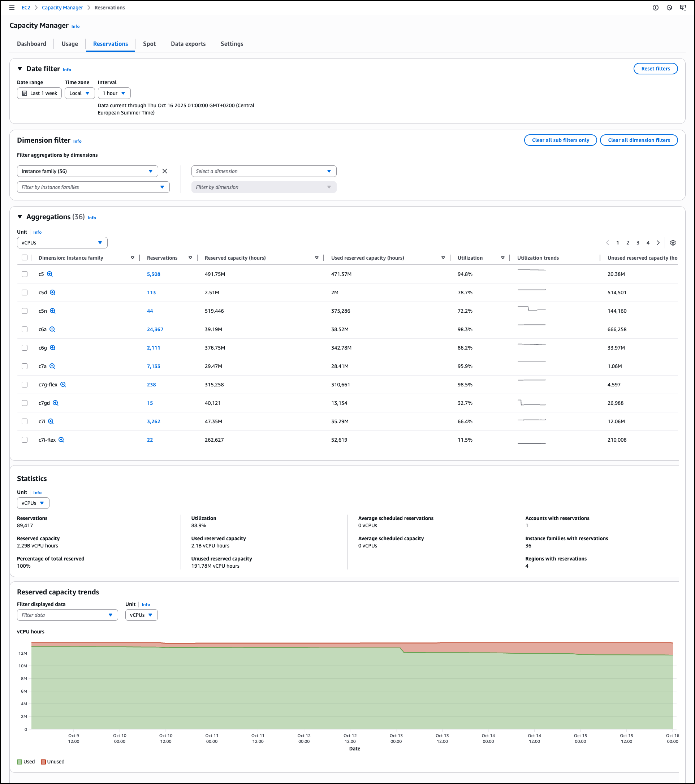The width and height of the screenshot is (695, 784).
Task: Click the Reset filters button
Action: coord(656,69)
